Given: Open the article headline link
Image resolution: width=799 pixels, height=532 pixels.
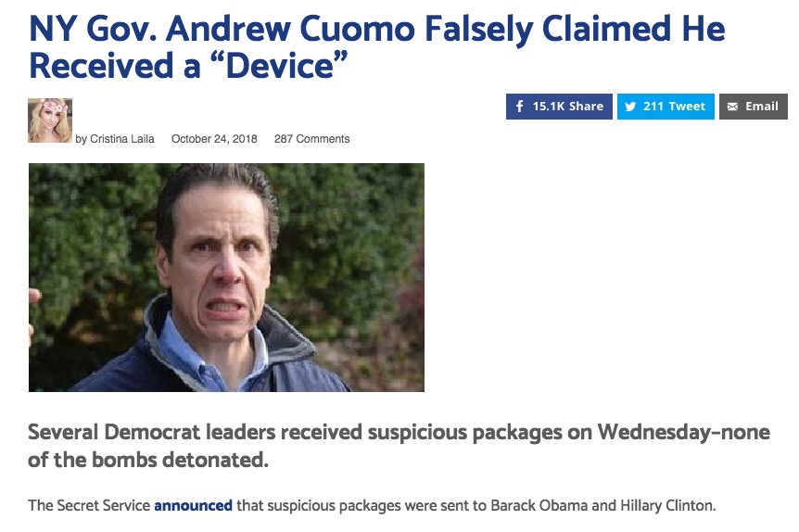Looking at the screenshot, I should [x=376, y=47].
